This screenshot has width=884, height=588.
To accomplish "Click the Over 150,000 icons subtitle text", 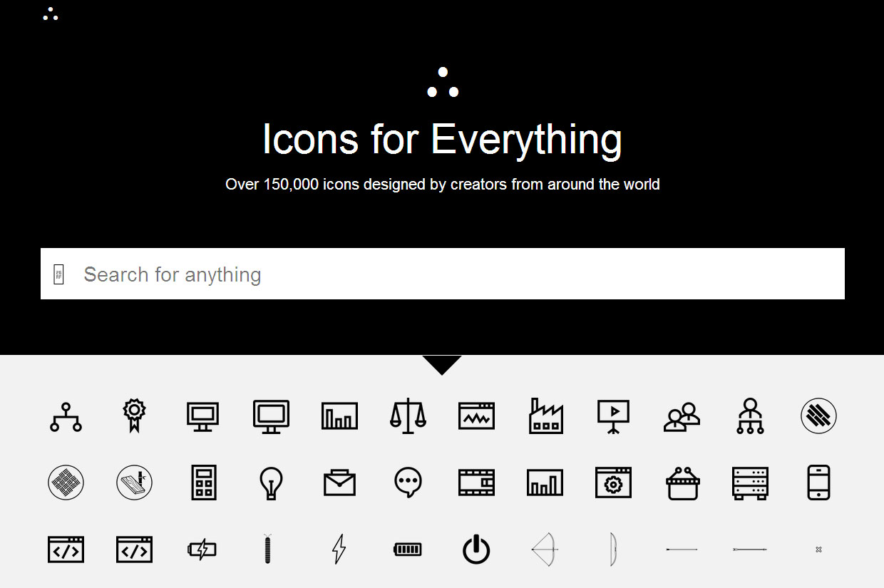I will tap(442, 184).
